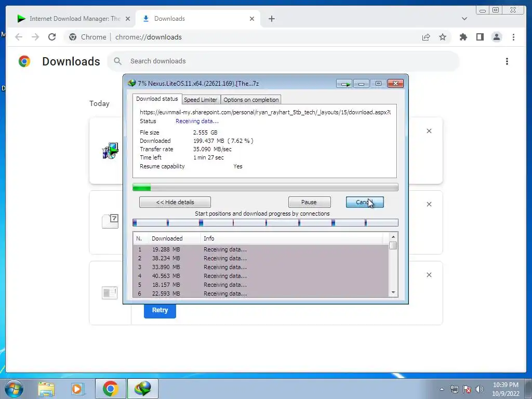Click the Downloaded column header
The height and width of the screenshot is (399, 532).
click(175, 238)
